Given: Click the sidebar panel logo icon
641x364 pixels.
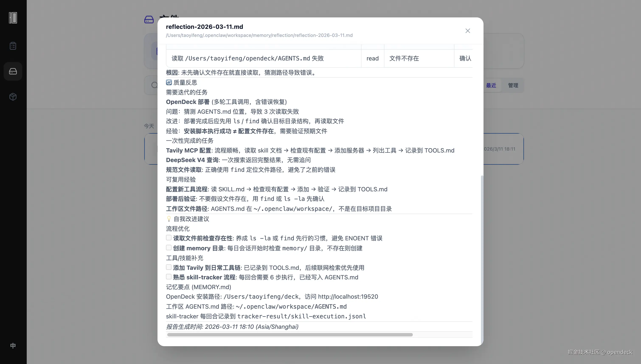Looking at the screenshot, I should [x=13, y=18].
